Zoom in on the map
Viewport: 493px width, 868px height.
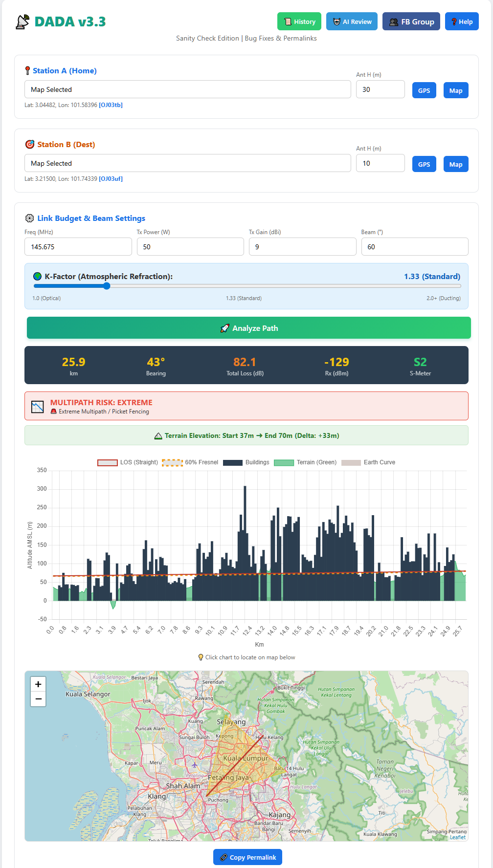[38, 684]
